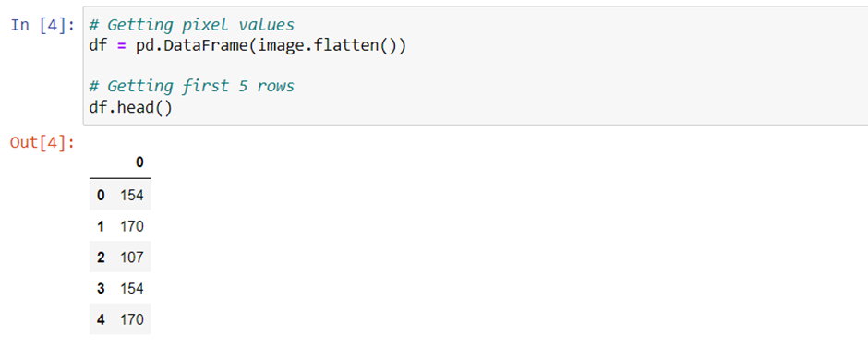Image resolution: width=868 pixels, height=348 pixels.
Task: Click the '# Getting pixel values' comment line
Action: [x=191, y=25]
